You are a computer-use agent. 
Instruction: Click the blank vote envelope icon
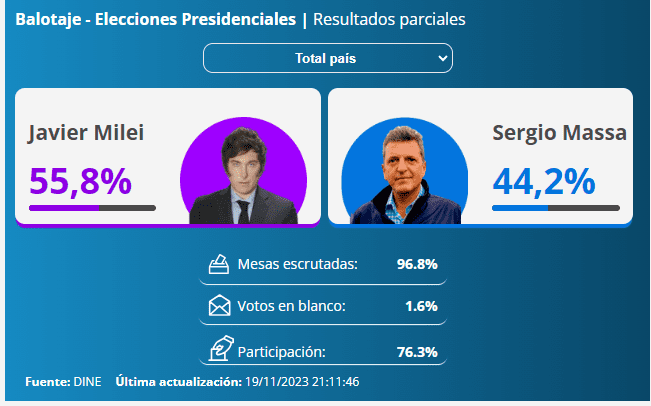[219, 306]
